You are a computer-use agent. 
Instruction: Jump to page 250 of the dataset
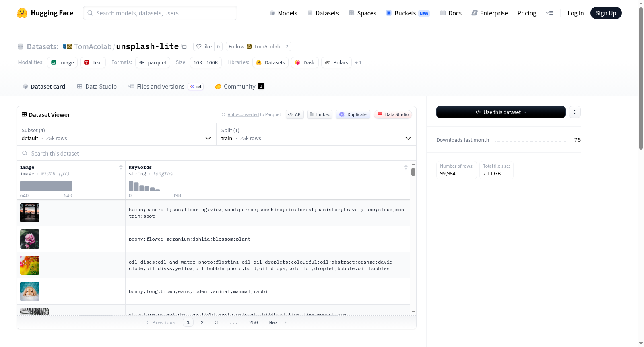coord(253,322)
